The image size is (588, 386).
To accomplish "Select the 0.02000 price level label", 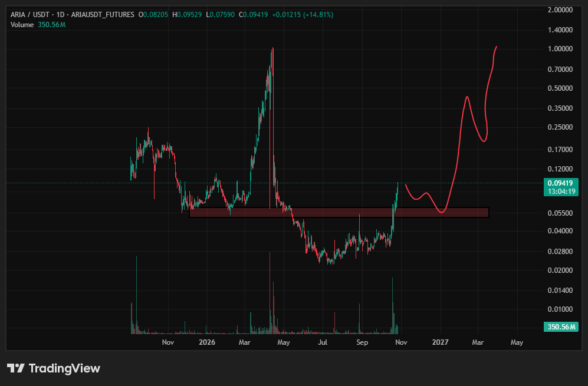I will point(560,270).
